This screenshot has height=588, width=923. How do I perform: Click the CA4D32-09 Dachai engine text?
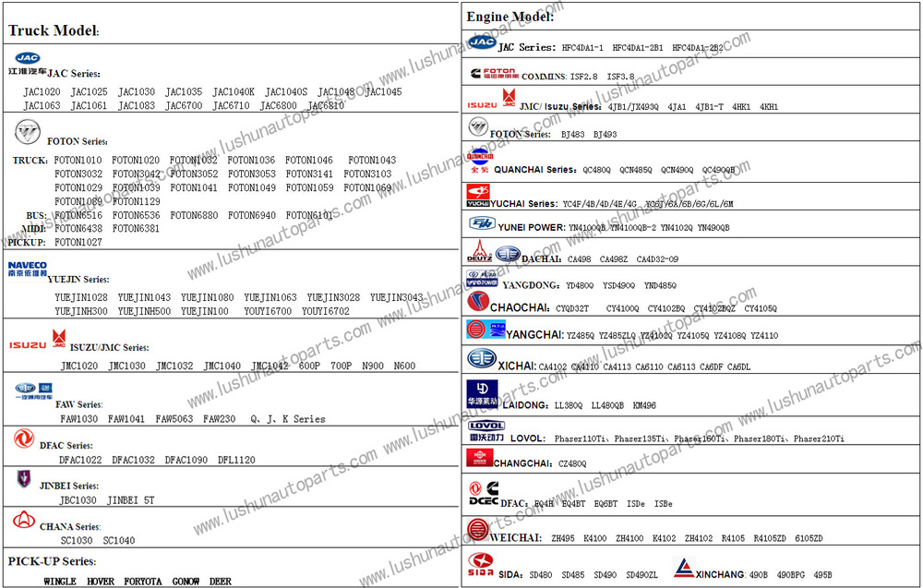(657, 259)
